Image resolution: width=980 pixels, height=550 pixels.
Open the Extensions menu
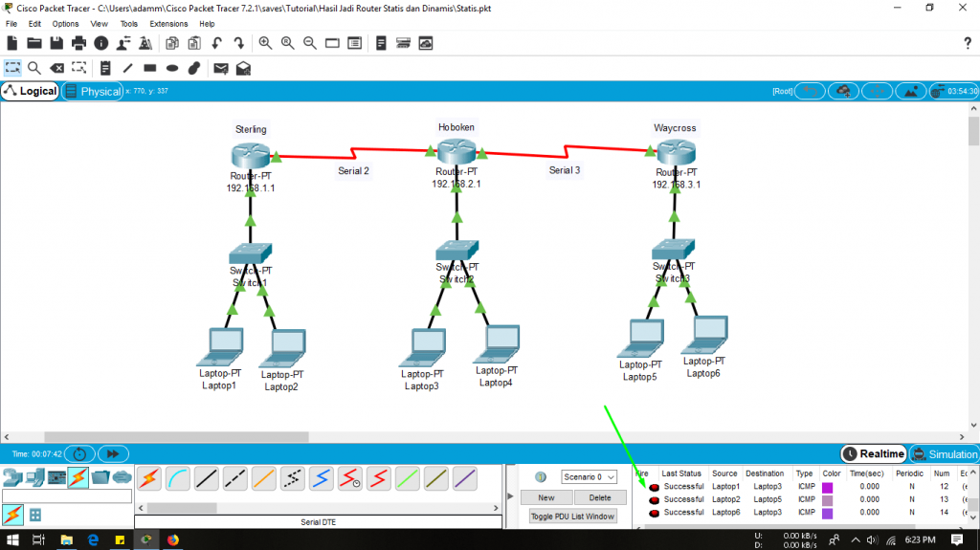click(x=168, y=24)
